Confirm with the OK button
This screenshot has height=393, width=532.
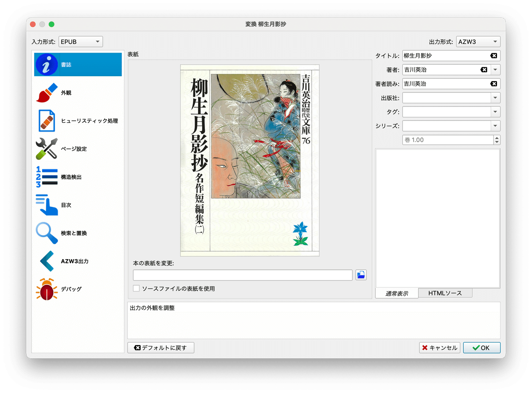click(x=481, y=348)
